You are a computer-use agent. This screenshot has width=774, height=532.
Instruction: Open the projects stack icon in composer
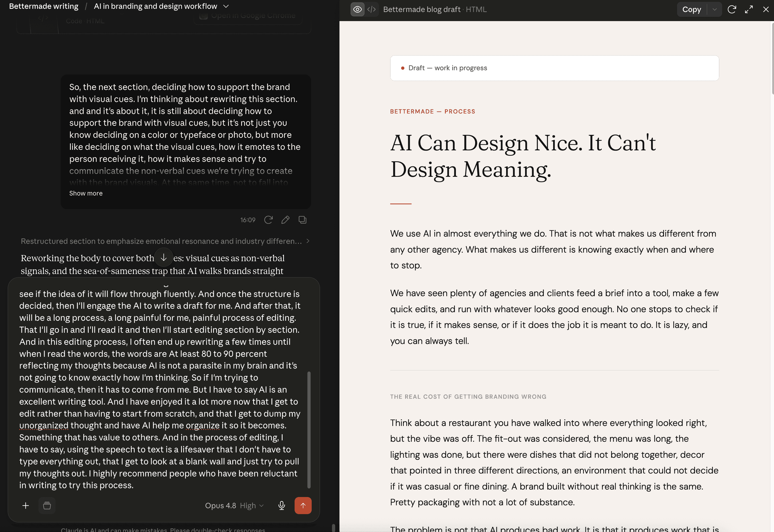pyautogui.click(x=47, y=506)
